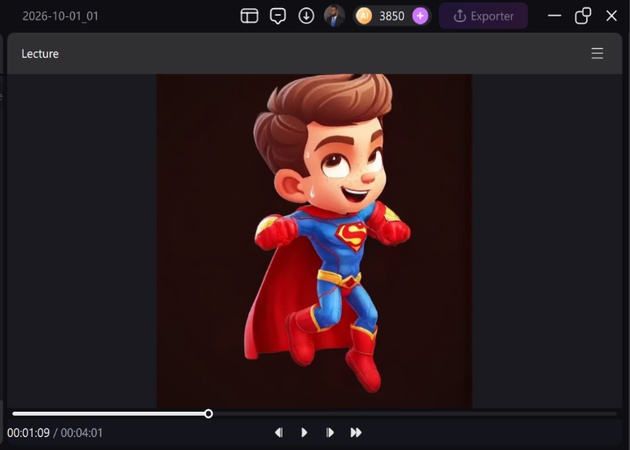Click the Exporter button
The width and height of the screenshot is (630, 450).
(483, 16)
